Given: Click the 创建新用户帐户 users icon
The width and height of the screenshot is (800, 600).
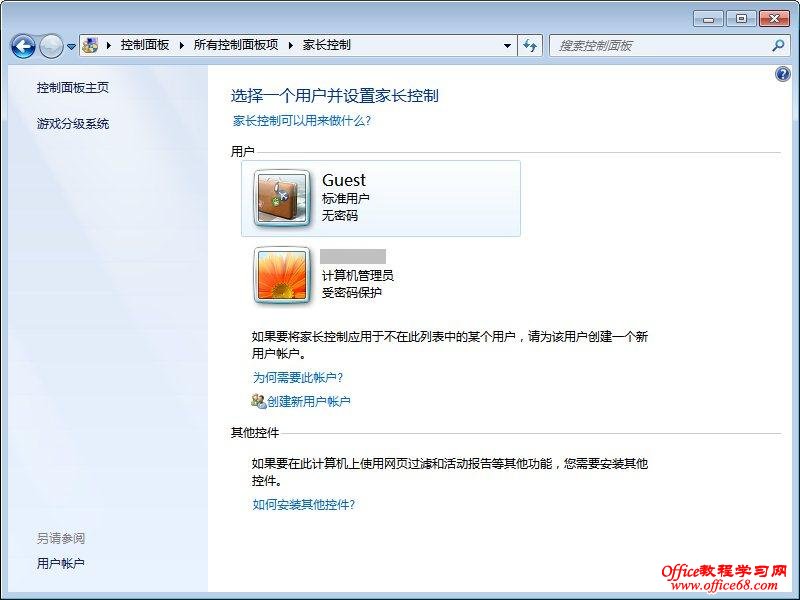Looking at the screenshot, I should point(259,401).
